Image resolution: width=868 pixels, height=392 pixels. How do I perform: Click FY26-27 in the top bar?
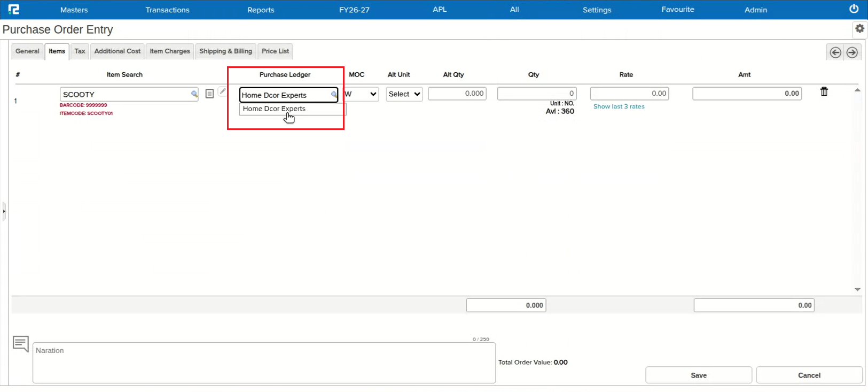click(x=354, y=10)
